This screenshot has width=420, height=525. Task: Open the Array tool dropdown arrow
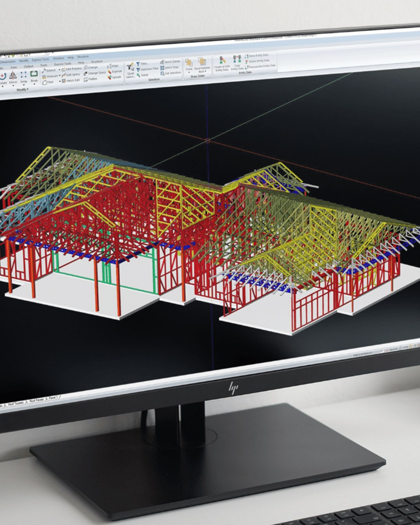click(24, 85)
